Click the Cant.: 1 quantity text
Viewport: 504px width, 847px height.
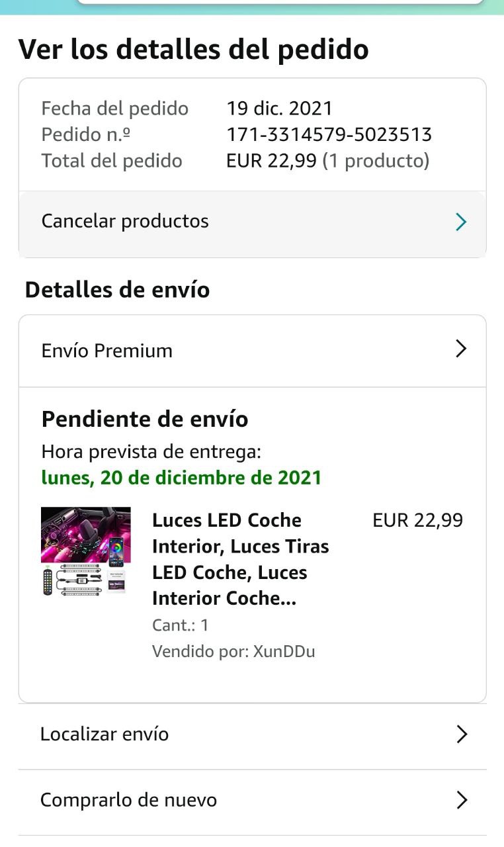point(180,625)
